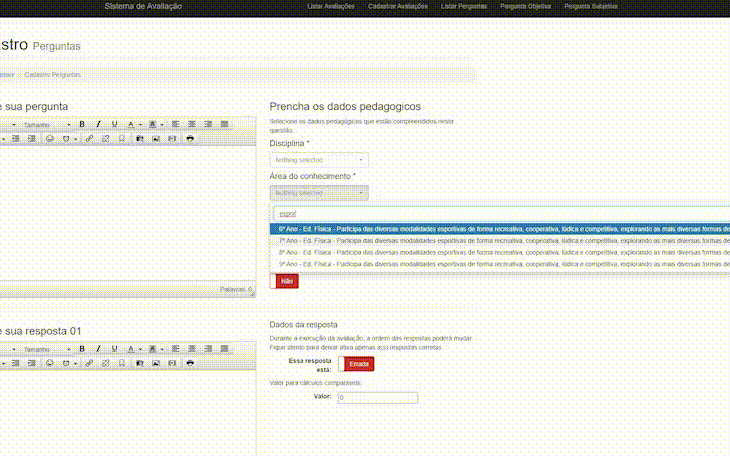Toggle the red 'Não' switch
This screenshot has width=730, height=456.
tap(285, 281)
